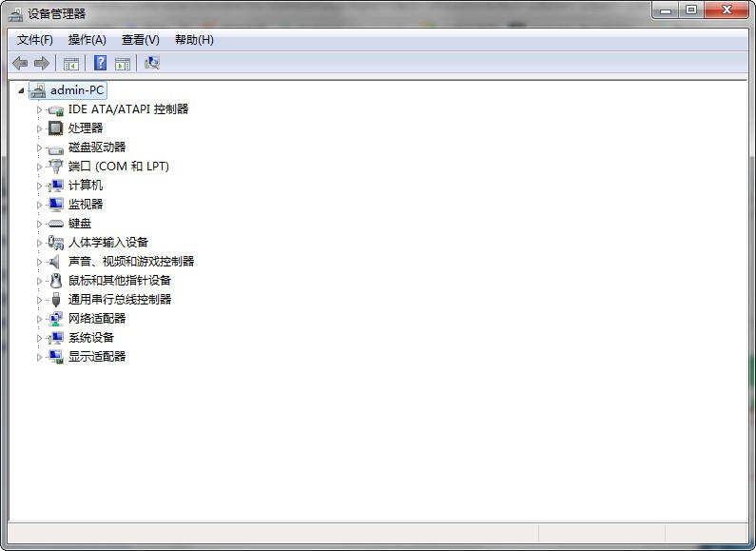Viewport: 756px width, 551px height.
Task: Expand the 监视器 node
Action: pyautogui.click(x=39, y=205)
